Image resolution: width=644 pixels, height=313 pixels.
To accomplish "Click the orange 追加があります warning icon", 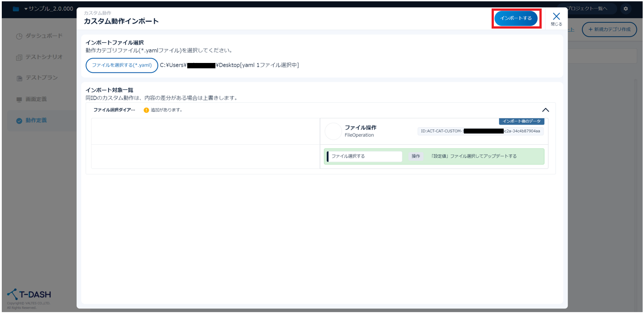I will pos(146,110).
